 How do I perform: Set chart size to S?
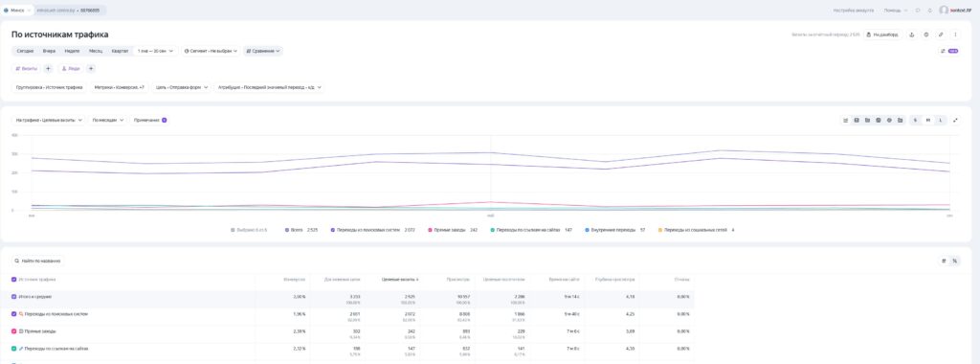pos(916,120)
